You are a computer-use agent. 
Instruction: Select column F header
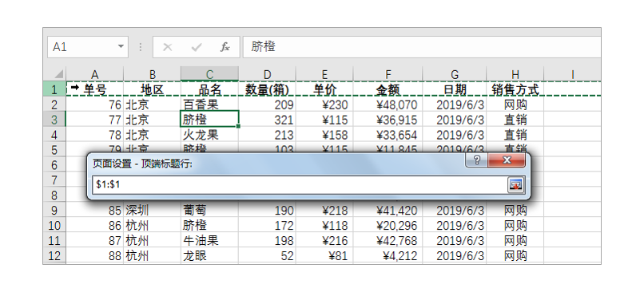pos(388,74)
